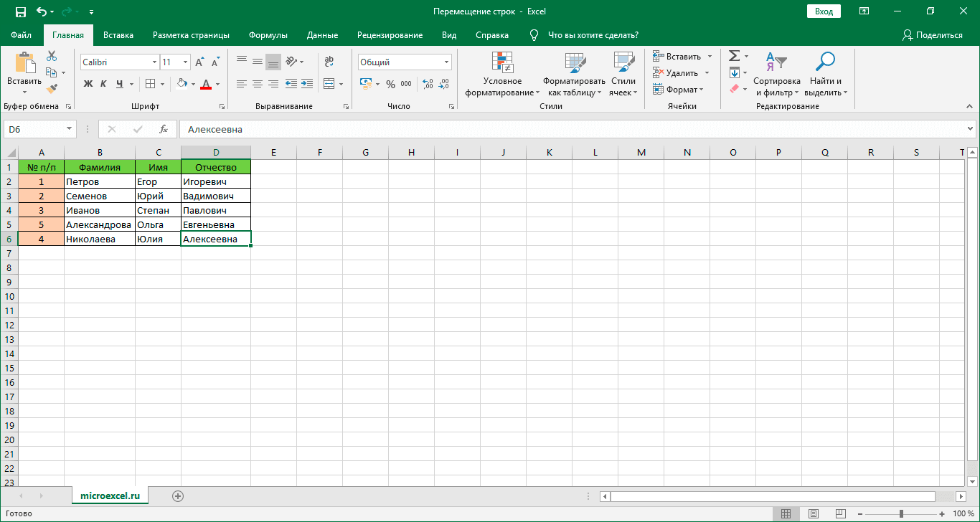
Task: Toggle bold formatting (Ж)
Action: [88, 84]
